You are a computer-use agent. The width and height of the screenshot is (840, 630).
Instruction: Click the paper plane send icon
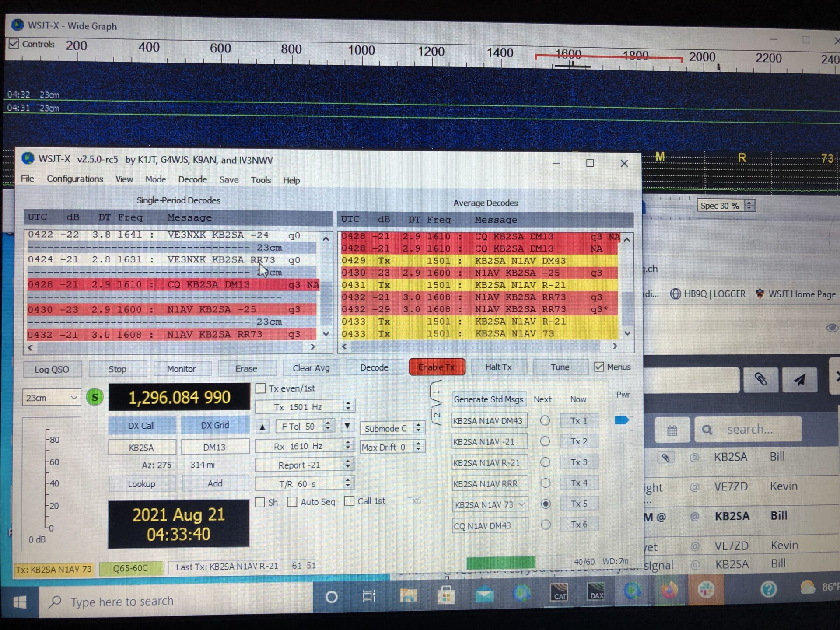(799, 379)
